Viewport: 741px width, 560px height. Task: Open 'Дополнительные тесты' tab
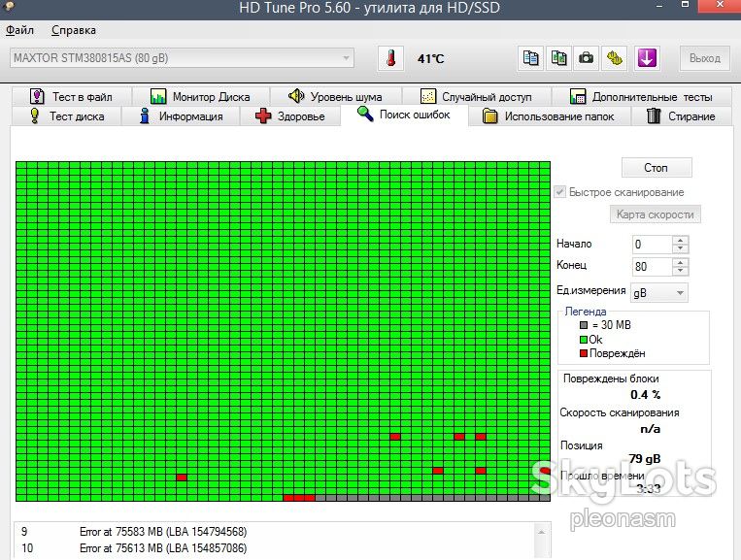(641, 96)
